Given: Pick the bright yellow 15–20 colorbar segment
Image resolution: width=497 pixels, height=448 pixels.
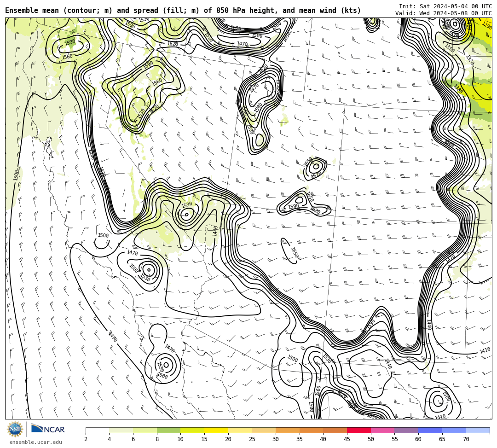Looking at the screenshot, I should (x=216, y=430).
